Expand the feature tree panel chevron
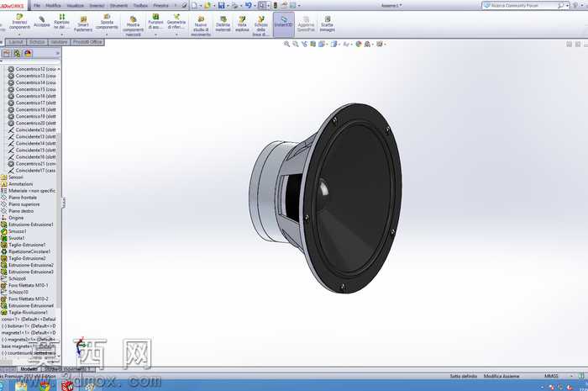 click(58, 53)
